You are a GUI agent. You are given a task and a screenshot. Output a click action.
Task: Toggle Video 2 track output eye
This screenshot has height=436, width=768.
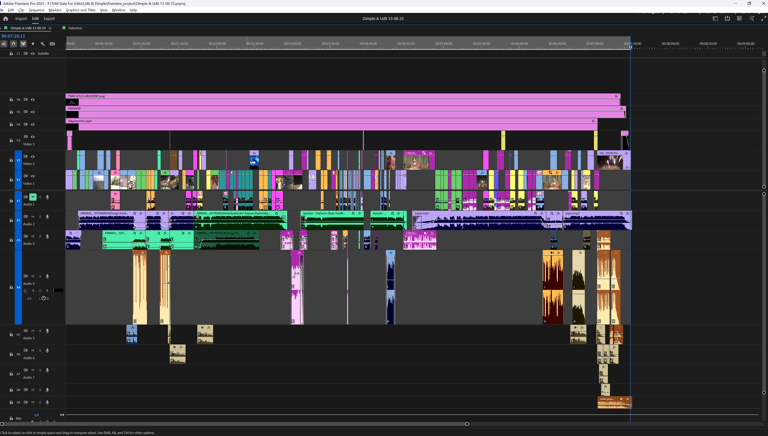33,156
